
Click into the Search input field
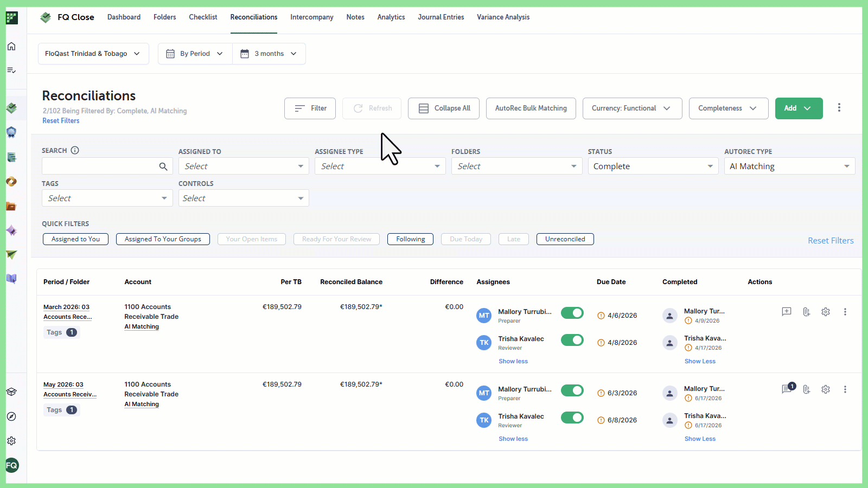point(100,166)
